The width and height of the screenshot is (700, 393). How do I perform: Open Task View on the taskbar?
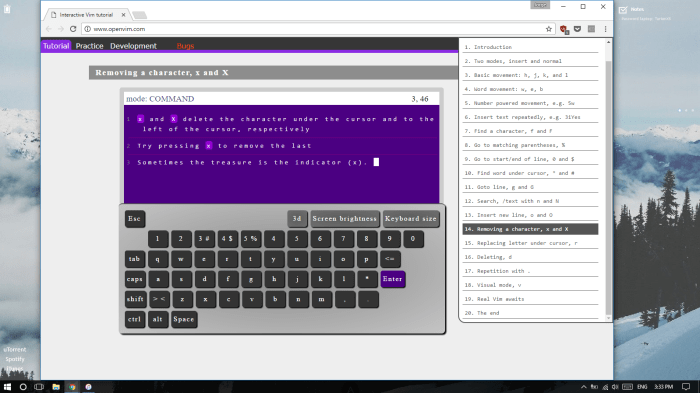coord(39,387)
